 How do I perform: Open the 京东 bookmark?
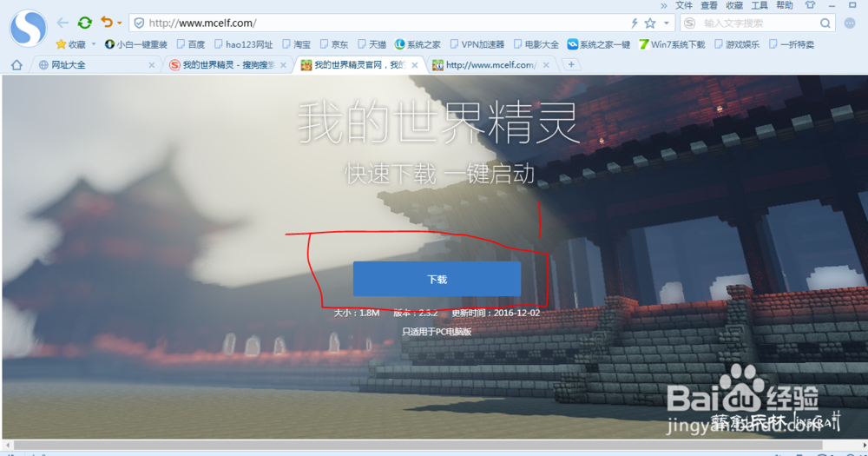(334, 44)
